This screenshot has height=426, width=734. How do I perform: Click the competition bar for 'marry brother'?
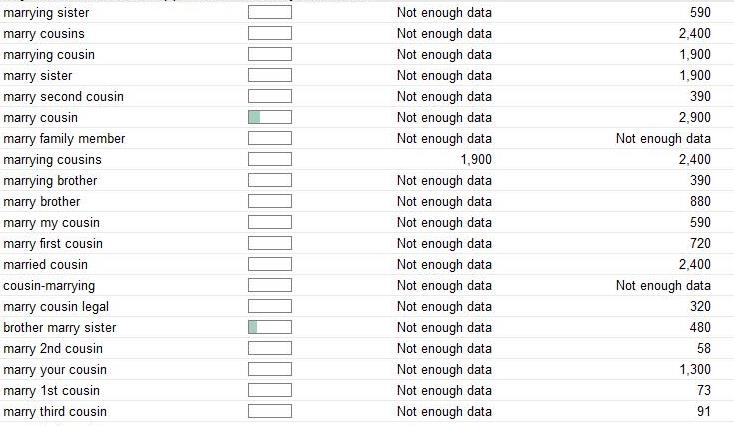tap(270, 201)
